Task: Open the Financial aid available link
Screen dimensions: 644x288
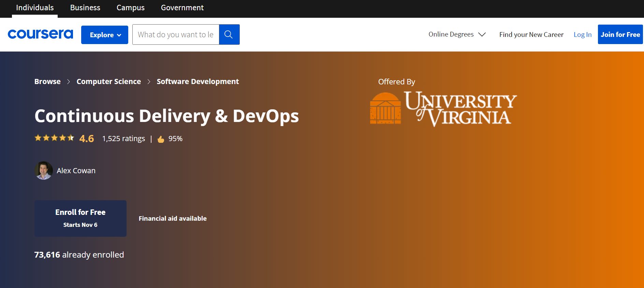Action: [x=173, y=218]
